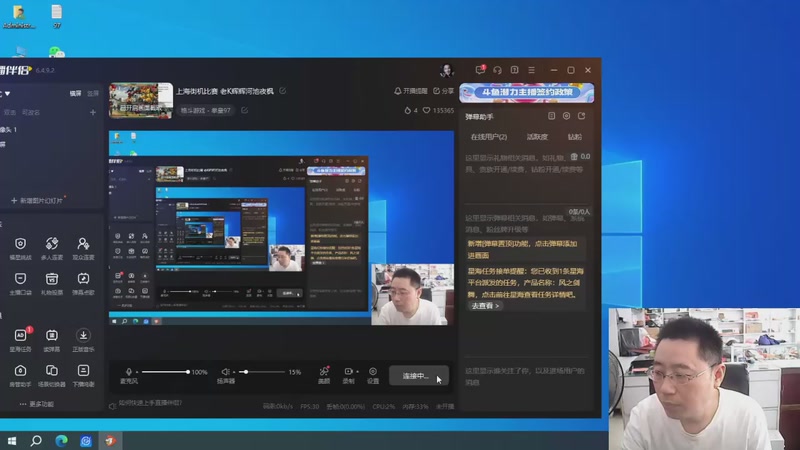
Task: Click the stream cover thumbnail
Action: point(141,101)
